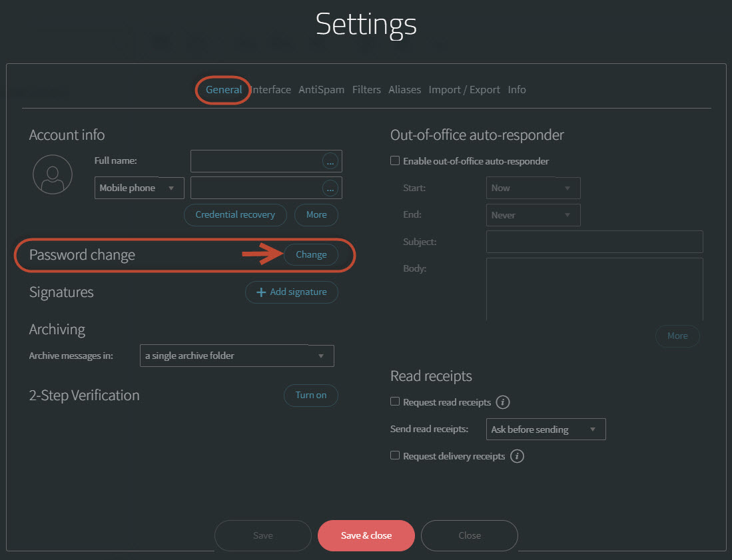Screen dimensions: 732x560
Task: Click the Credential recovery button
Action: [235, 214]
